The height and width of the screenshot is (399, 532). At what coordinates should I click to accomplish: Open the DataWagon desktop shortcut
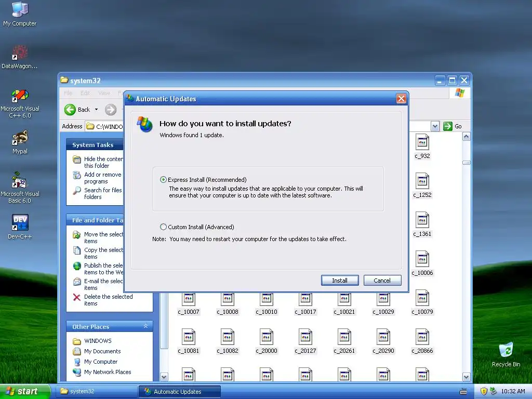20,57
